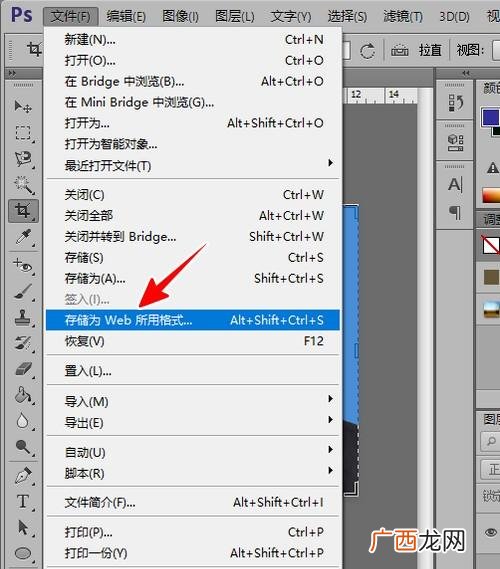Choose Revert (恢复) menu item
500x569 pixels.
tap(193, 341)
